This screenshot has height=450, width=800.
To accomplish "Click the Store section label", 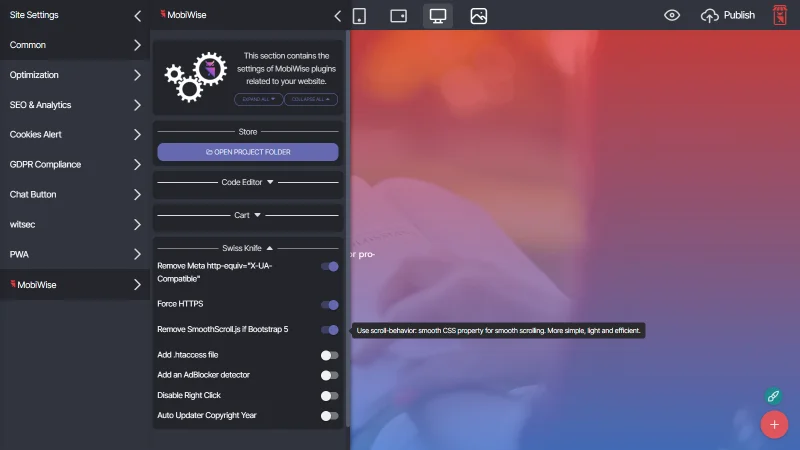I will (x=247, y=132).
